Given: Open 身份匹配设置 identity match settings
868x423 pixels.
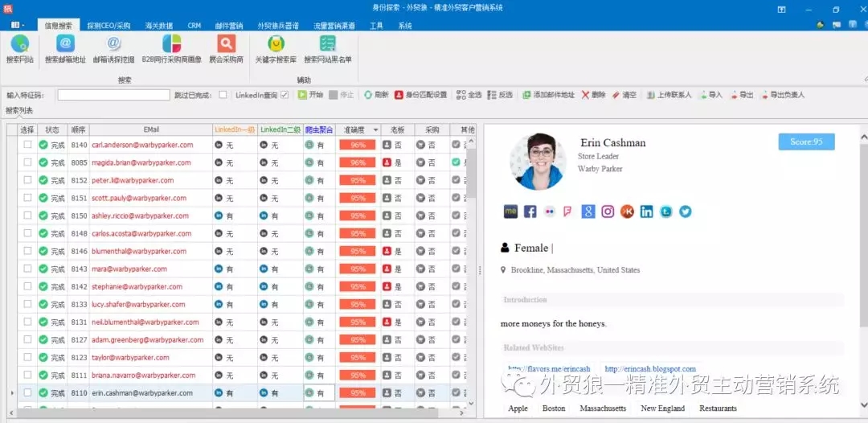Looking at the screenshot, I should pyautogui.click(x=420, y=95).
